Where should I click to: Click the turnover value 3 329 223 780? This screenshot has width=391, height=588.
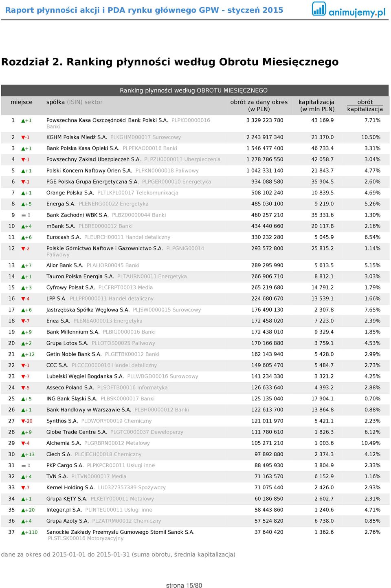click(x=265, y=120)
